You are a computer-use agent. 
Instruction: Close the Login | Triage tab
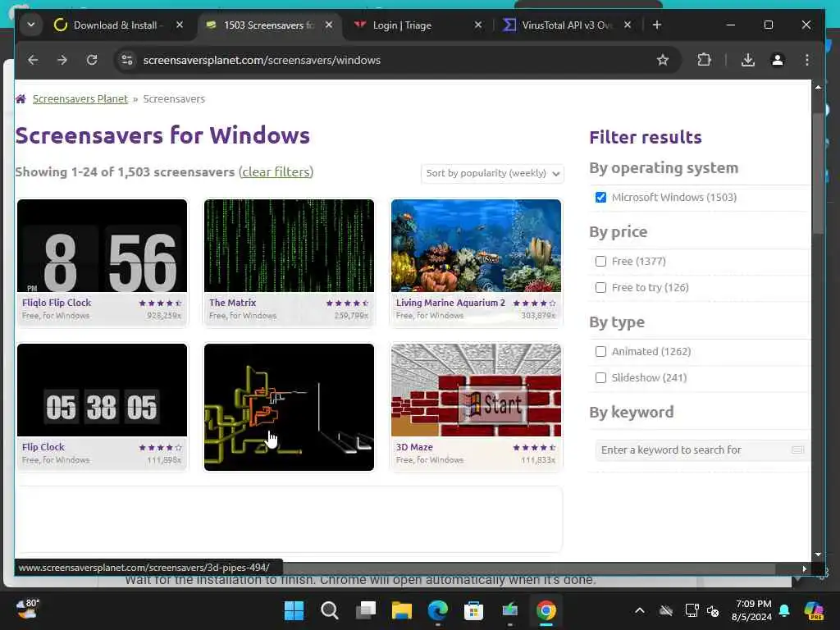coord(478,25)
